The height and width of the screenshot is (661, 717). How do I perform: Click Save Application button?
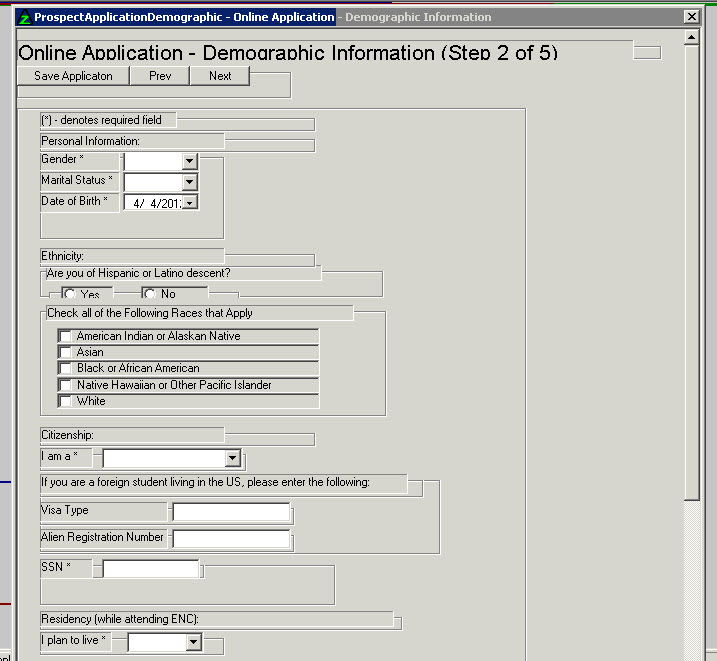tap(73, 76)
